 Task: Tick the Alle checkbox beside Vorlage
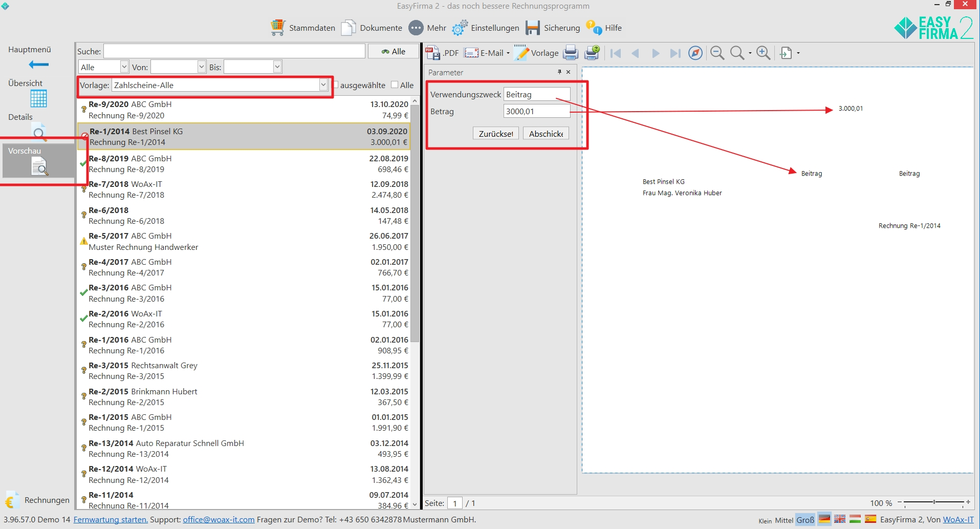[395, 85]
